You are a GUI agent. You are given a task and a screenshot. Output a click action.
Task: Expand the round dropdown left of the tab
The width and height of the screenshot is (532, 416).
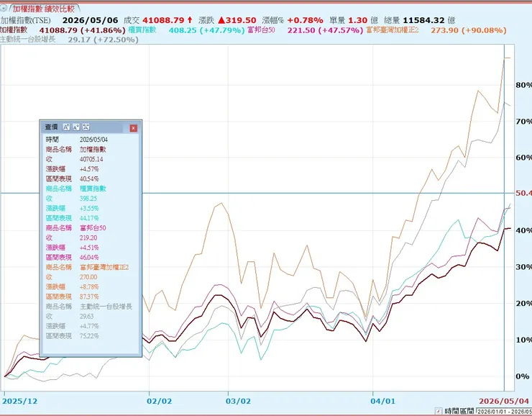(x=4, y=7)
